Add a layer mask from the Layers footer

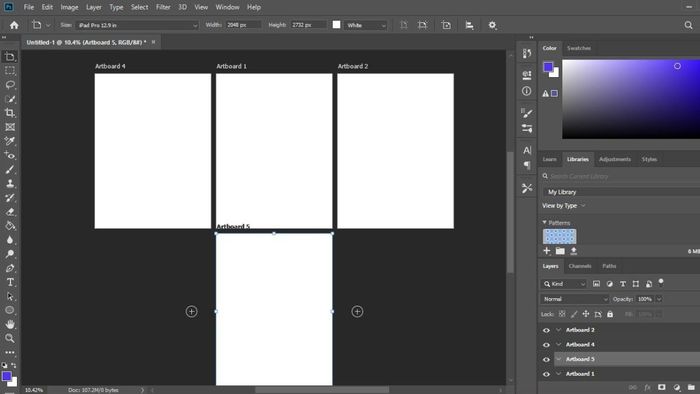tap(662, 387)
